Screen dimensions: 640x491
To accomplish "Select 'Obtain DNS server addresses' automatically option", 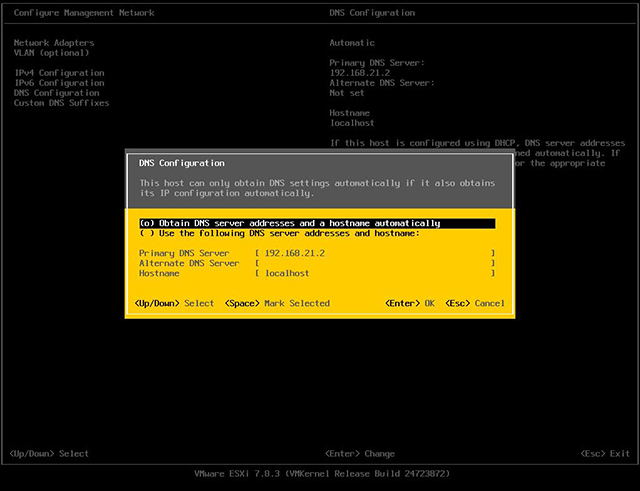I will point(317,223).
